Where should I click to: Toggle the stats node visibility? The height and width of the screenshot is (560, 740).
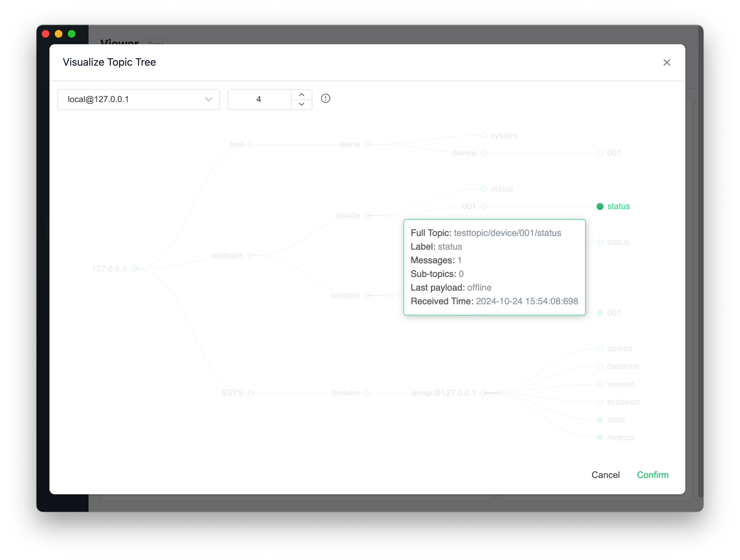click(600, 420)
